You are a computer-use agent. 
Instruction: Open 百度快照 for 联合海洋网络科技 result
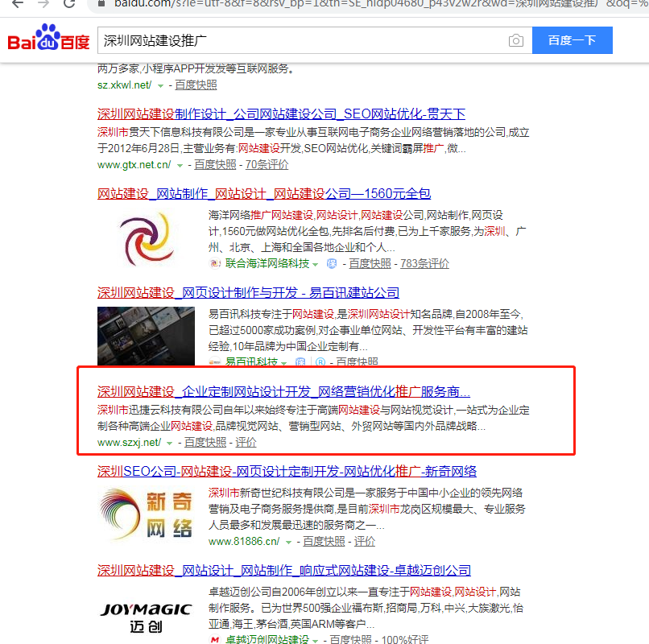coord(370,263)
